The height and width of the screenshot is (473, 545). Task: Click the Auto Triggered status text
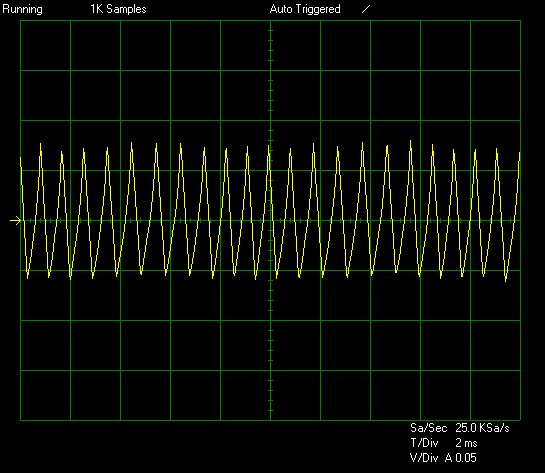click(x=305, y=9)
